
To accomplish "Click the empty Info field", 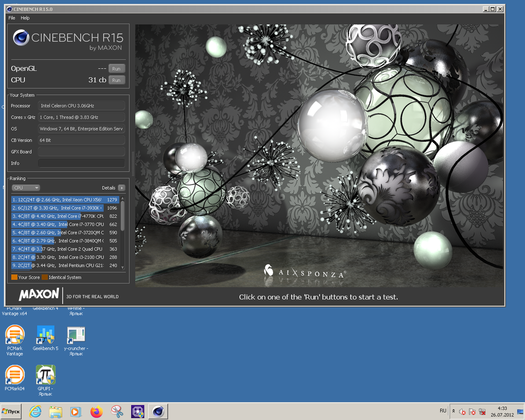I will [x=81, y=163].
